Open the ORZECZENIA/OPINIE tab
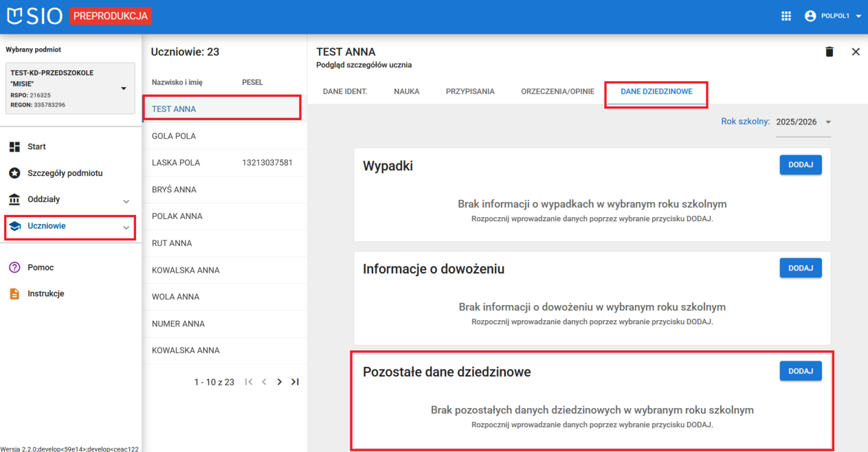Screen dimensions: 868x452 (557, 90)
